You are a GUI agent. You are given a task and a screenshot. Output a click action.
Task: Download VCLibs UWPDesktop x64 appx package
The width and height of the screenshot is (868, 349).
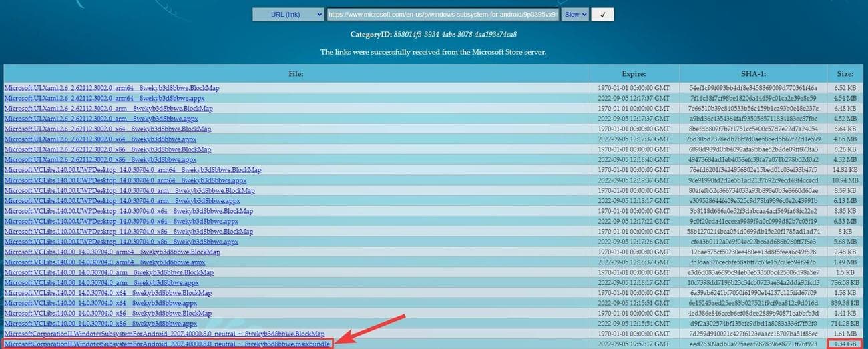pos(121,221)
